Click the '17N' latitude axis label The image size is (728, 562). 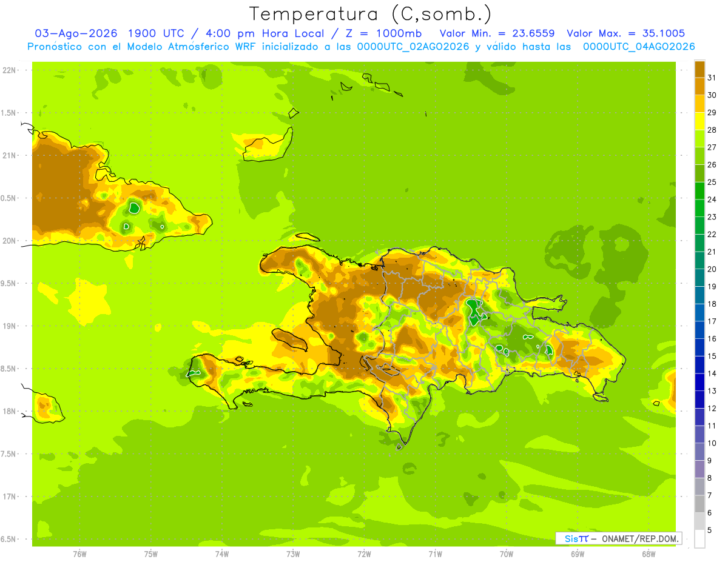click(x=9, y=497)
